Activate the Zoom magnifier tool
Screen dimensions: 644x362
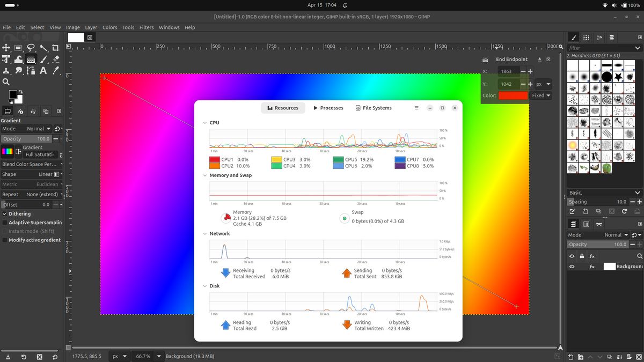6,82
